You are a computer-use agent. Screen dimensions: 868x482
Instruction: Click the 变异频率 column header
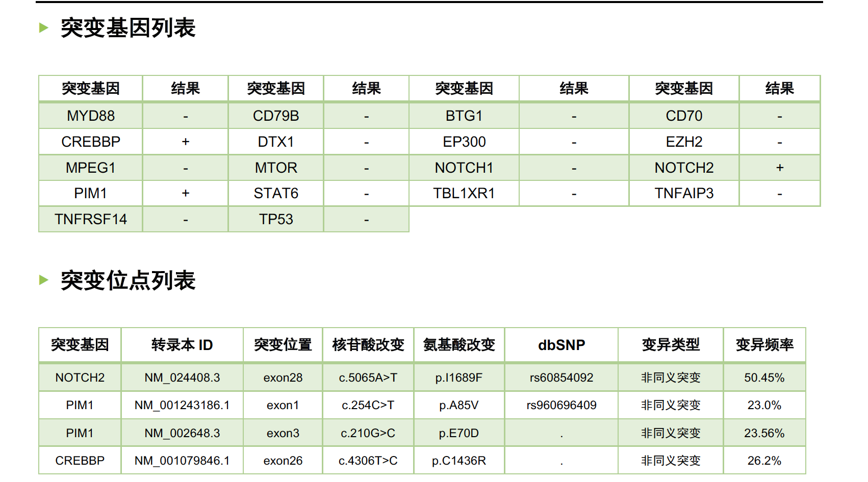point(764,345)
